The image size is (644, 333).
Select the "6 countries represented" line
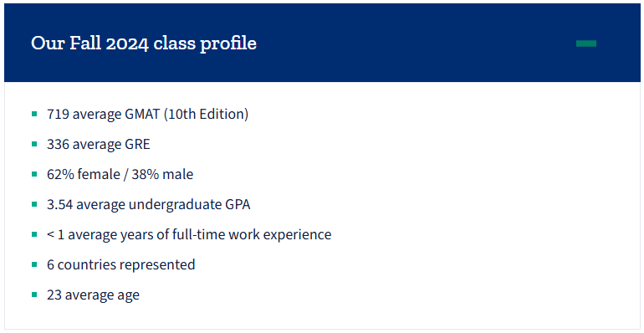pos(120,264)
